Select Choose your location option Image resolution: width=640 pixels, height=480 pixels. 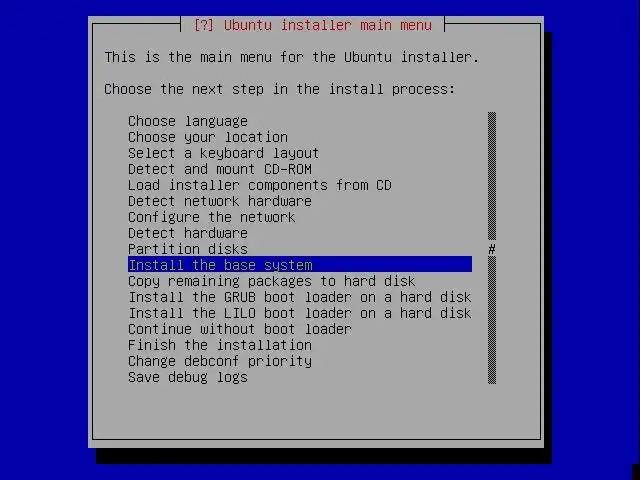pyautogui.click(x=208, y=137)
